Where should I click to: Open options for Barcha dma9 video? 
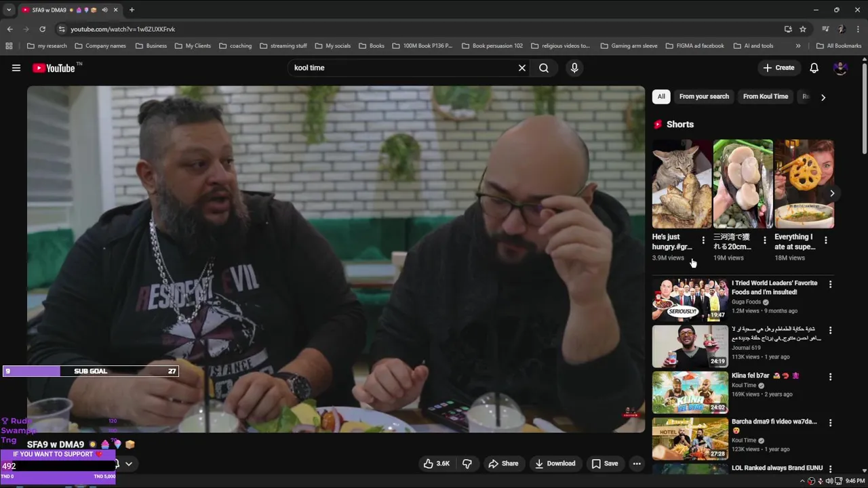(x=830, y=423)
